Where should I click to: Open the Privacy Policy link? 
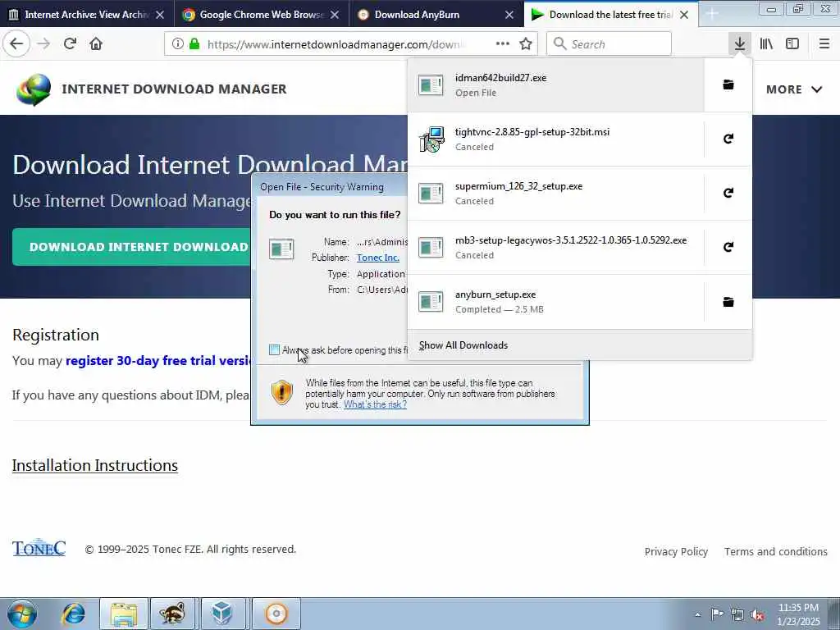click(676, 552)
